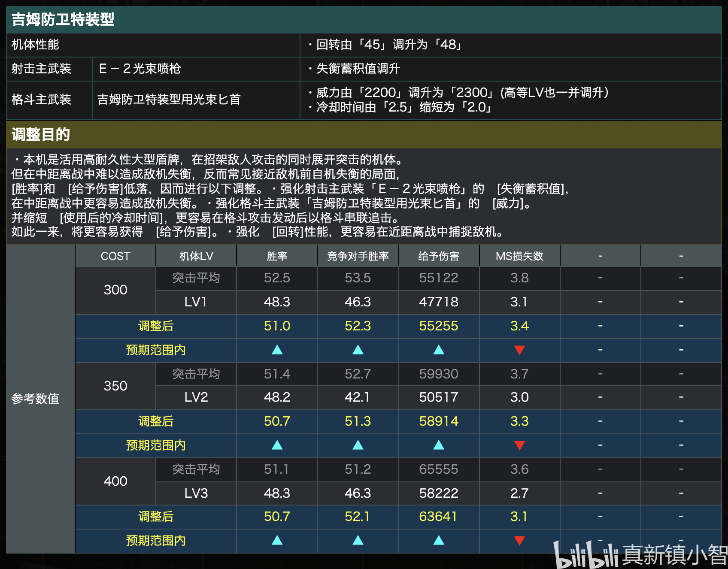
Task: Click the cyan up triangle under damage 58914
Action: [x=439, y=445]
